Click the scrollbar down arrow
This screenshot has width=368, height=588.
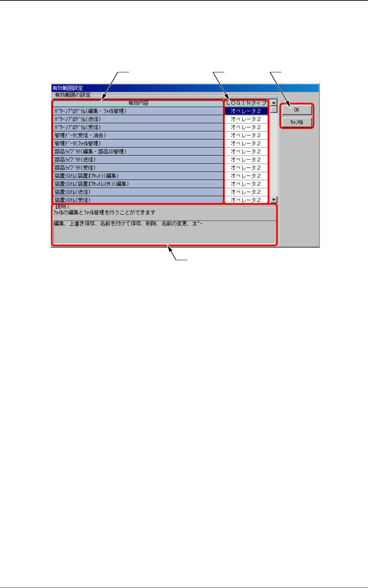pos(274,200)
